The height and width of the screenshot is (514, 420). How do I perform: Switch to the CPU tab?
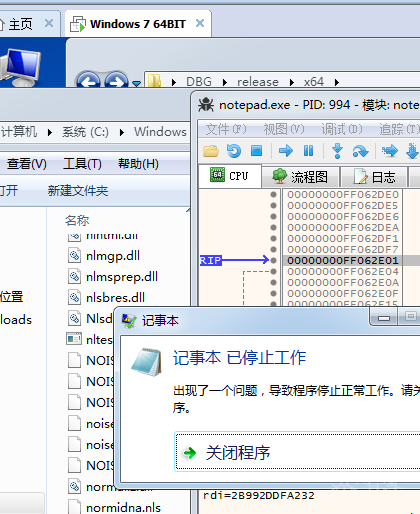tap(229, 176)
